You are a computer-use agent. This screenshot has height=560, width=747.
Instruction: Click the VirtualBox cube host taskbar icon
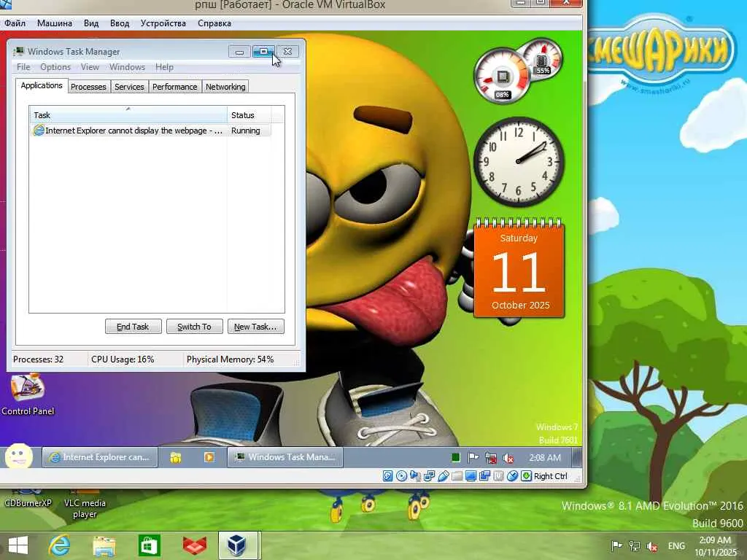(237, 545)
